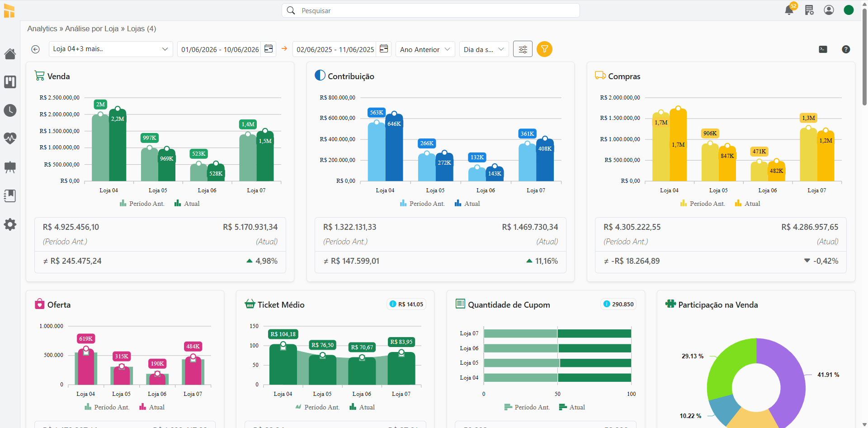The width and height of the screenshot is (868, 428).
Task: Open the terminal console icon
Action: coord(823,49)
